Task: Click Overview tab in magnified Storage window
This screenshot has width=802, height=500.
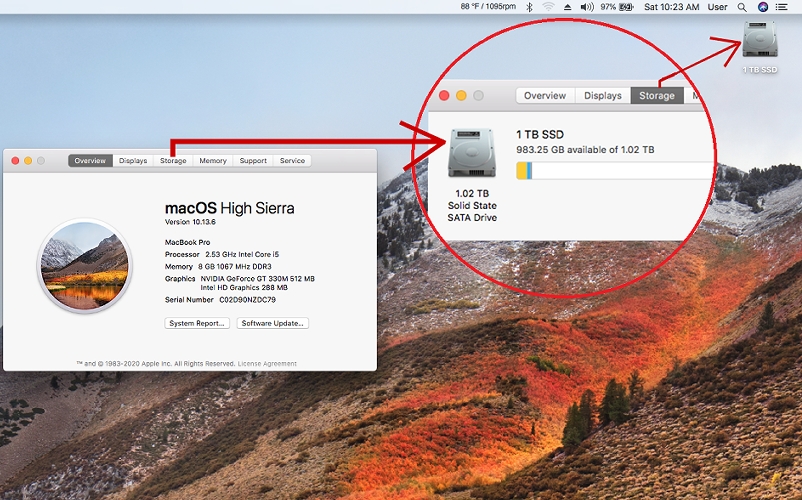Action: tap(545, 96)
